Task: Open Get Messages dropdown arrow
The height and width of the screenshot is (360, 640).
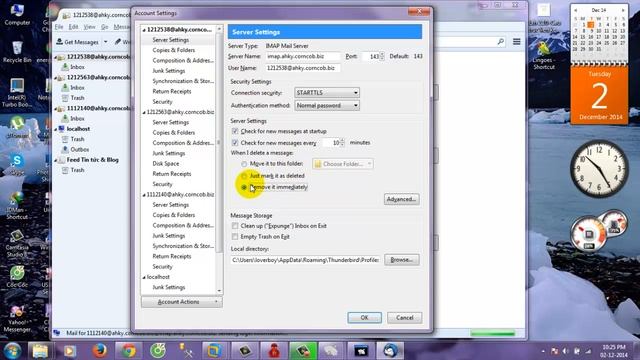Action: coord(106,42)
